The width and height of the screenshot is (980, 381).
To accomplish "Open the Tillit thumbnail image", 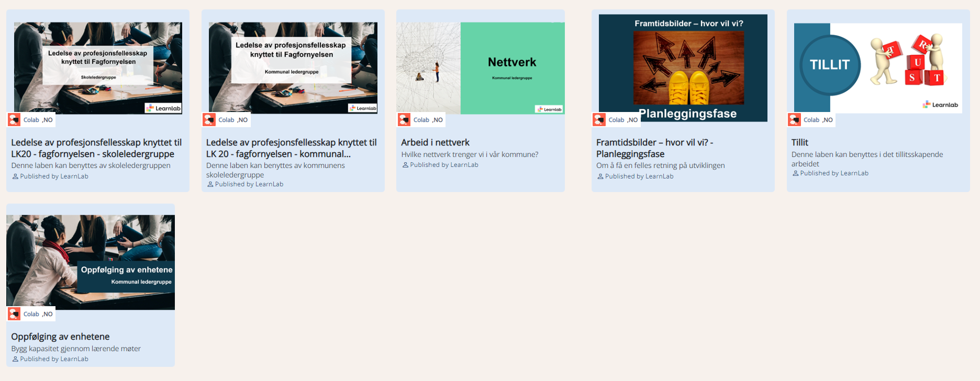I will pos(878,68).
